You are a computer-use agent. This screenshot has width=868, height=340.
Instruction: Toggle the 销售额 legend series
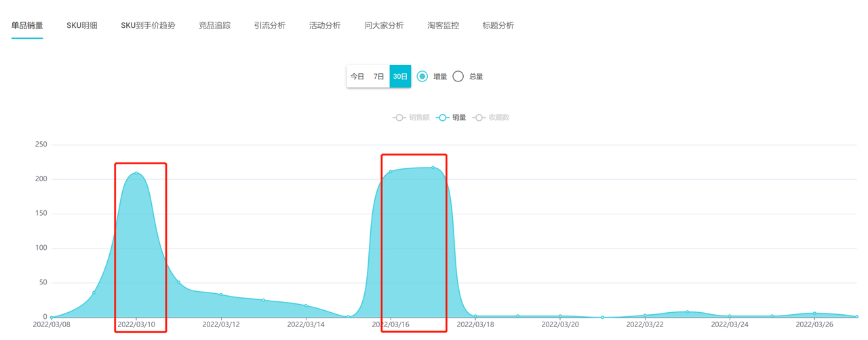411,117
